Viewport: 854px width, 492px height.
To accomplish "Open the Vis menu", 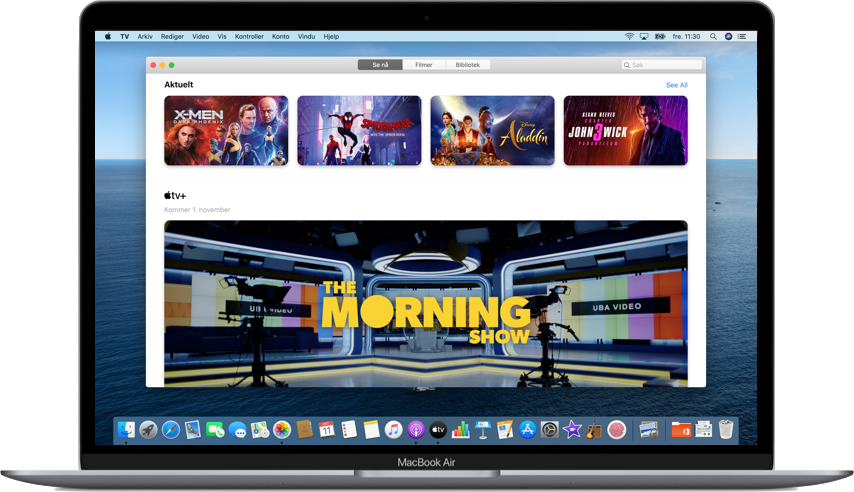I will [x=222, y=37].
